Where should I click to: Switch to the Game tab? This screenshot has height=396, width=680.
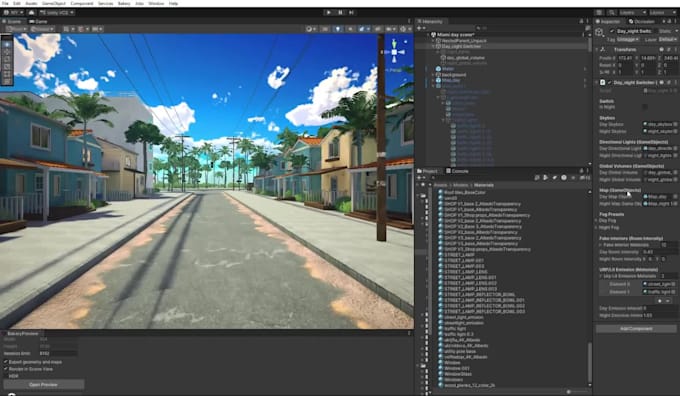coord(39,21)
